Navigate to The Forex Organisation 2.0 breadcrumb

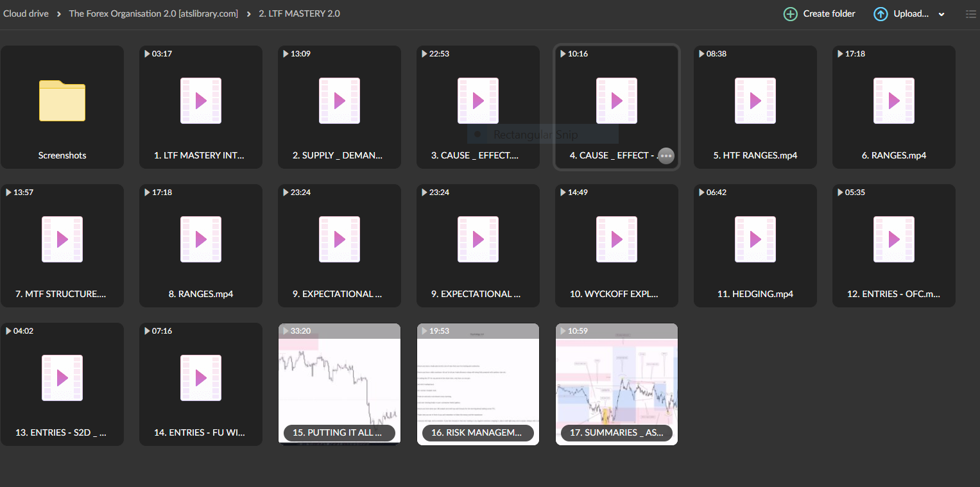coord(153,13)
